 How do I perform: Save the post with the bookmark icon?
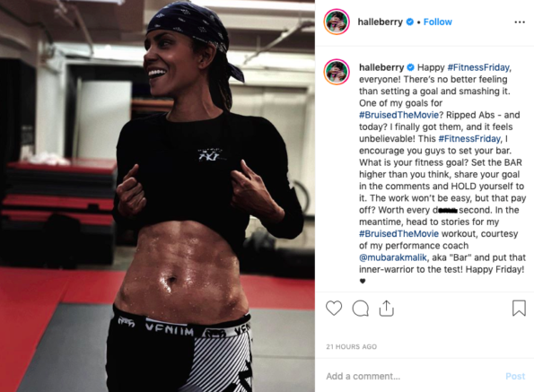519,308
